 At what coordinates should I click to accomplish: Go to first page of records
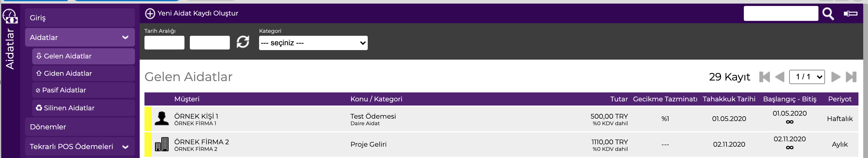click(764, 77)
